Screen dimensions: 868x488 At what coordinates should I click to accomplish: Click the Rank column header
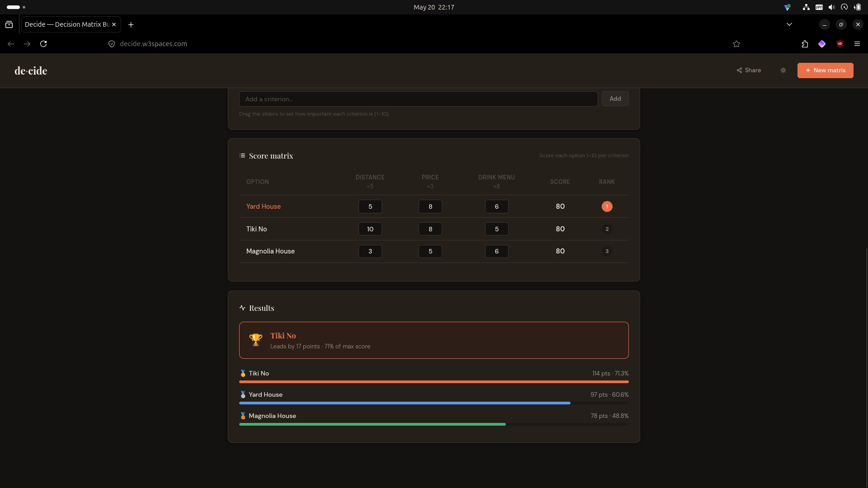click(x=607, y=182)
